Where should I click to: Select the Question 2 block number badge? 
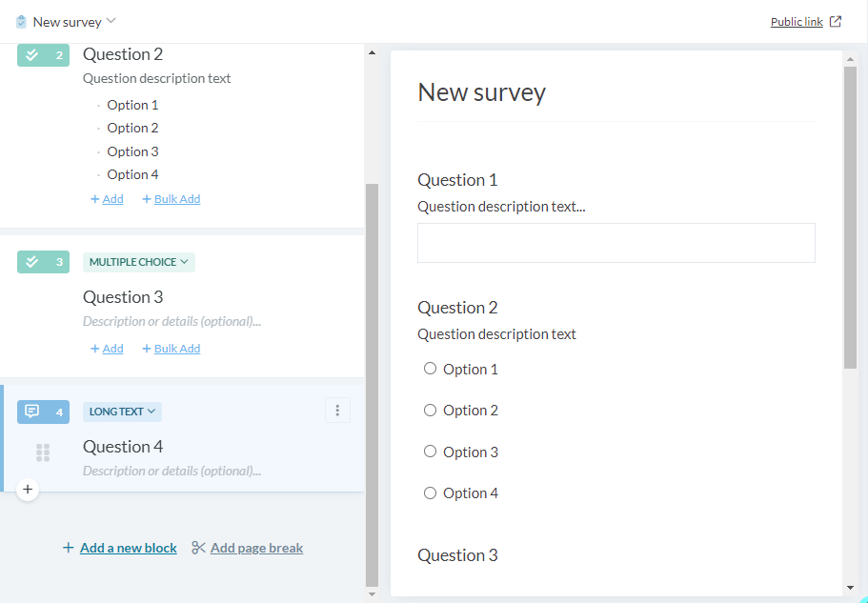[x=43, y=54]
